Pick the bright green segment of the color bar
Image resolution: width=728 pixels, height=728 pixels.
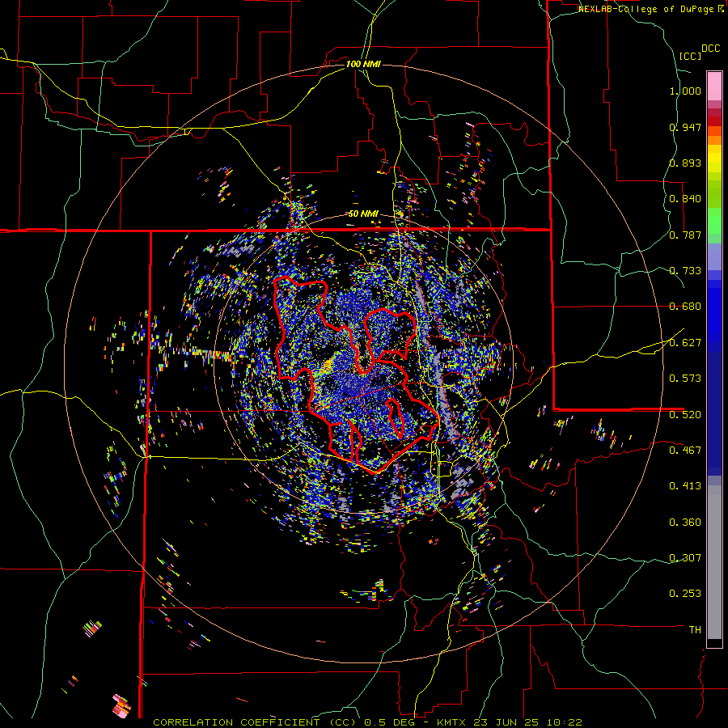point(714,221)
